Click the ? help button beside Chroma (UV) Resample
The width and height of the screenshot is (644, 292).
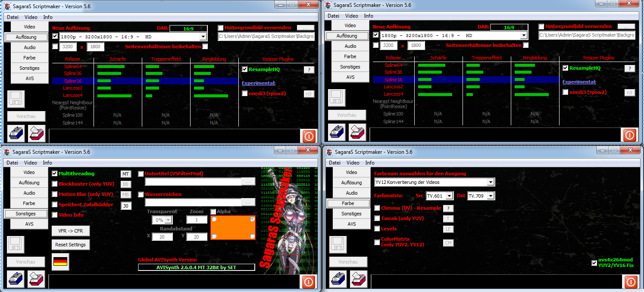pyautogui.click(x=448, y=208)
